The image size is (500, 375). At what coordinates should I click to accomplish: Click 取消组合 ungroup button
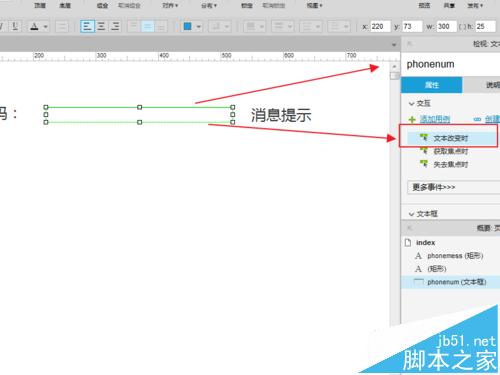129,5
